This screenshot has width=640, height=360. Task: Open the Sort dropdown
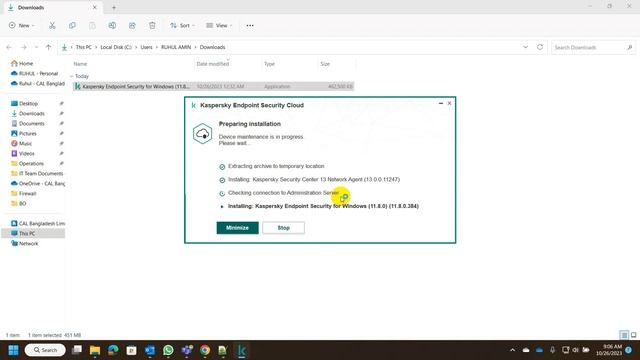[182, 25]
